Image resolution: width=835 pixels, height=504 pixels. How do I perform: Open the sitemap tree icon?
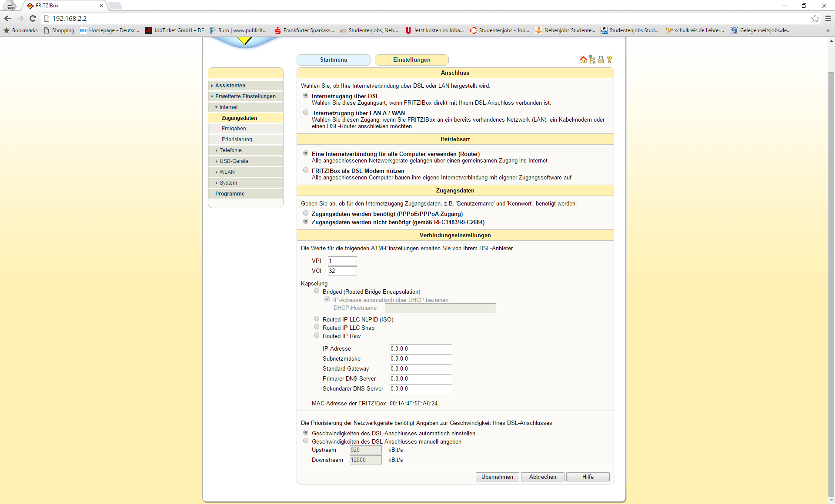(592, 60)
